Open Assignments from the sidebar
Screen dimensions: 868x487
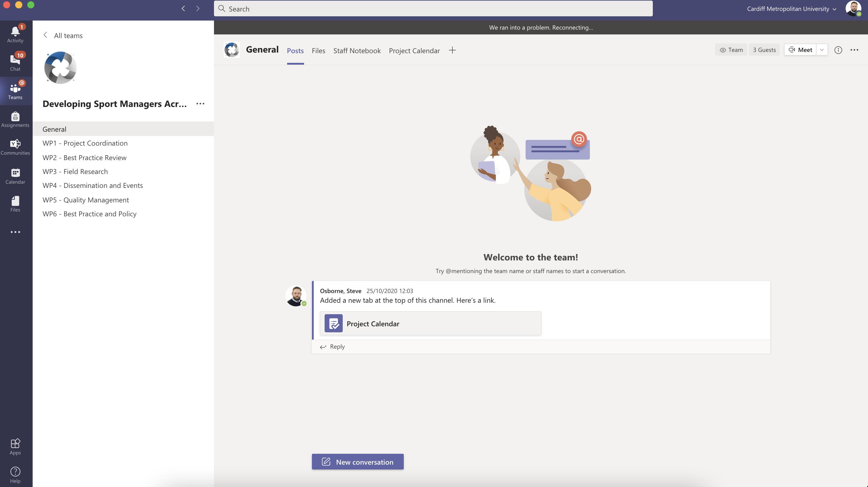tap(15, 120)
